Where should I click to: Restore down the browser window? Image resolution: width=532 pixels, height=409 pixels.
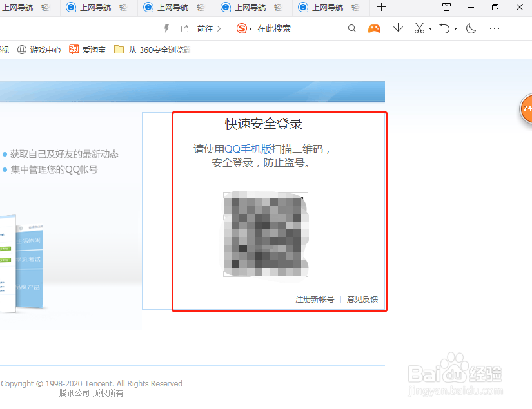click(x=495, y=7)
